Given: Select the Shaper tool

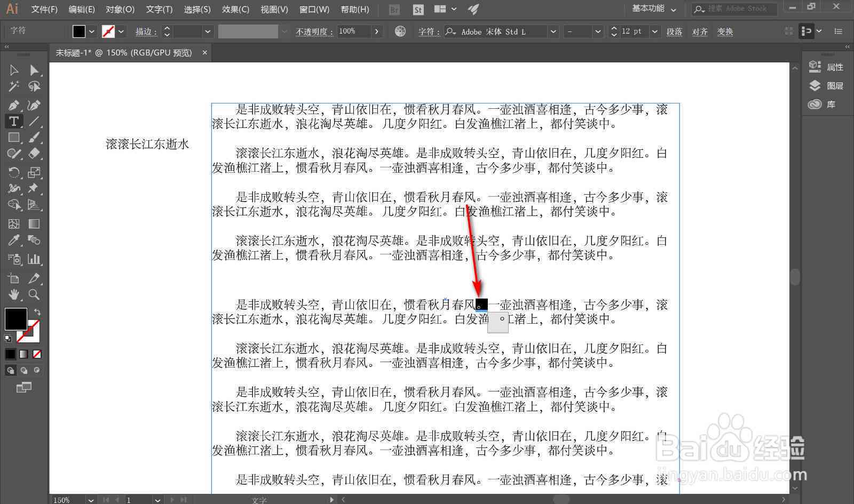Looking at the screenshot, I should (x=14, y=154).
